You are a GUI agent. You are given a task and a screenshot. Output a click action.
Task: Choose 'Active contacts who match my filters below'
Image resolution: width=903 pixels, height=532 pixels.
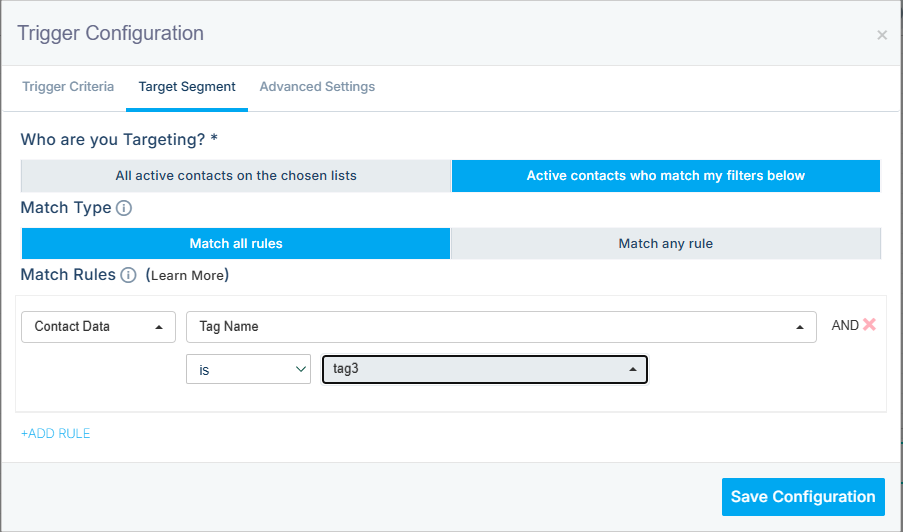coord(665,176)
